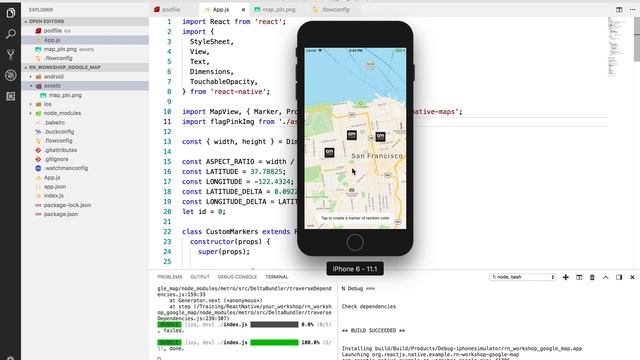640x360 pixels.
Task: Tap the rightmost map marker in simulator
Action: pyautogui.click(x=380, y=136)
